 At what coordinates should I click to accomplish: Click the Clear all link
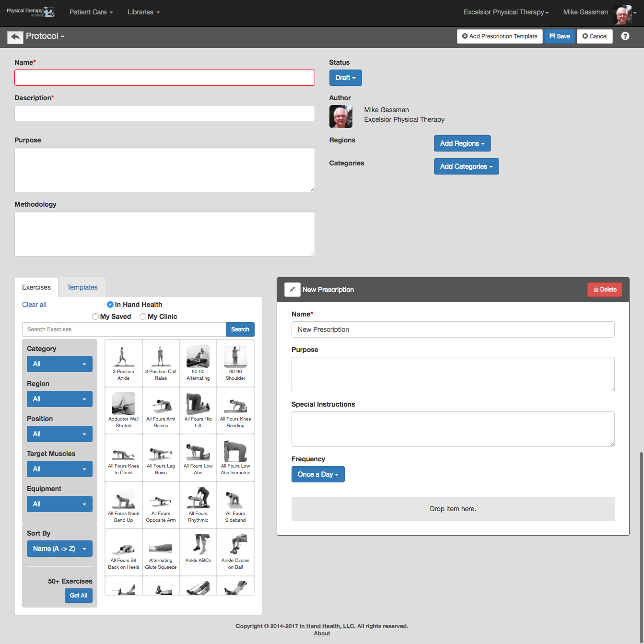[x=34, y=304]
